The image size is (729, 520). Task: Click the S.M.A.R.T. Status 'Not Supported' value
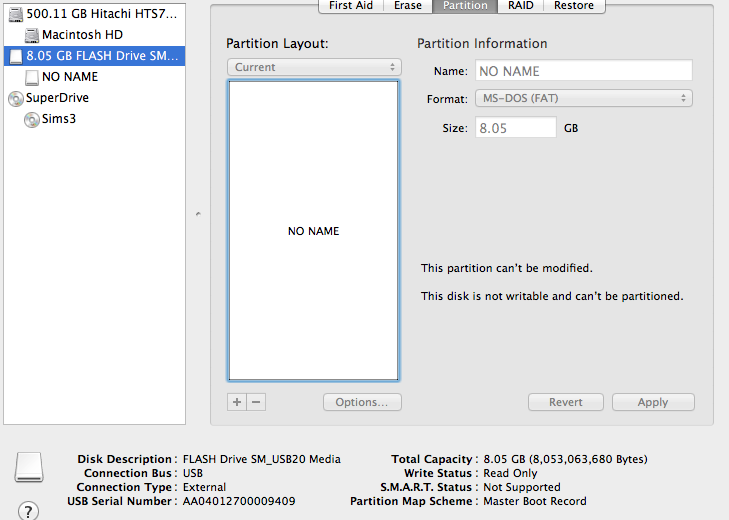[522, 487]
